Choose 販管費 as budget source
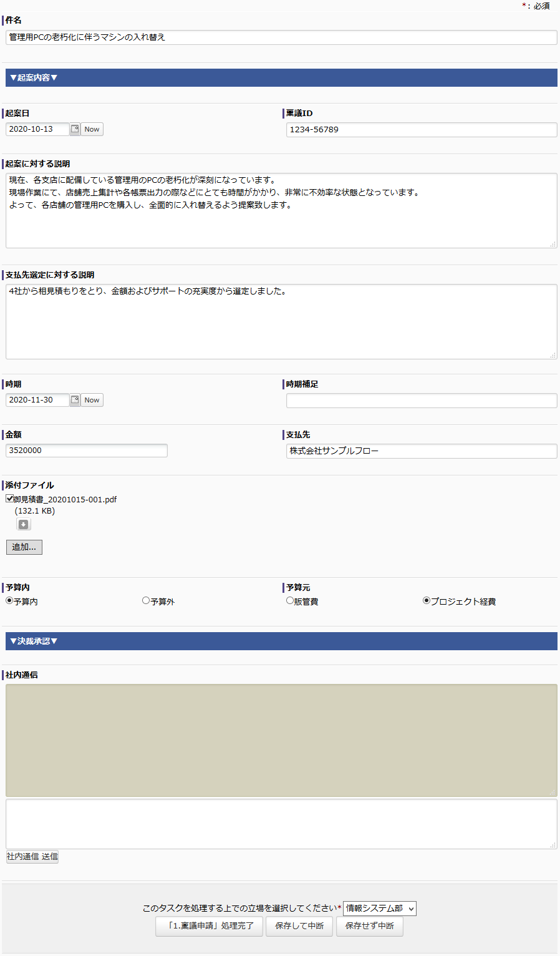 [290, 601]
